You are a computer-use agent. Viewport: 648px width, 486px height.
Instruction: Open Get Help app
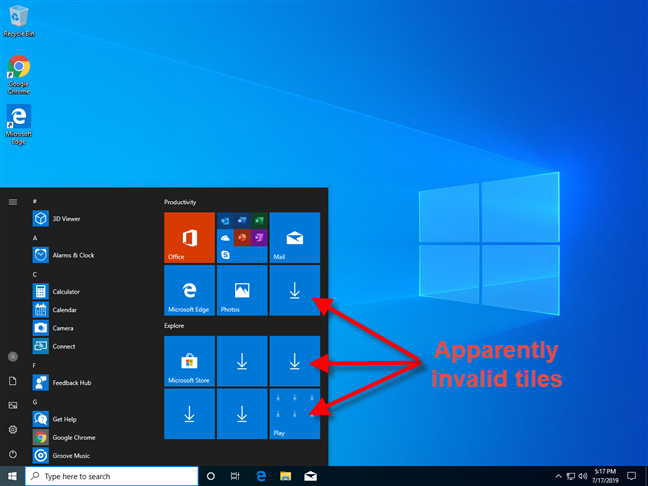[x=91, y=419]
